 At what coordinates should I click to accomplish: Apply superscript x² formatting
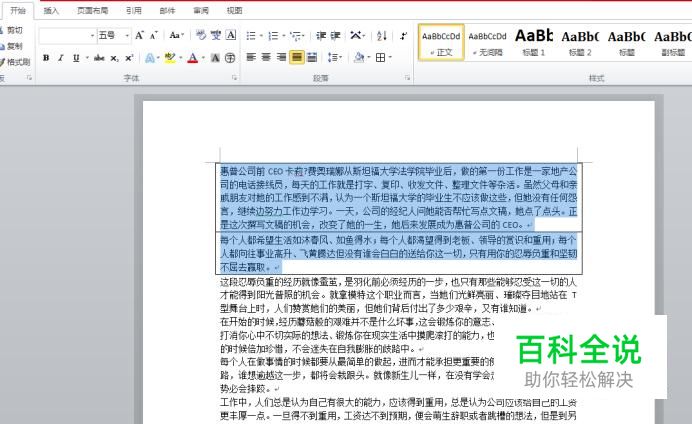129,58
